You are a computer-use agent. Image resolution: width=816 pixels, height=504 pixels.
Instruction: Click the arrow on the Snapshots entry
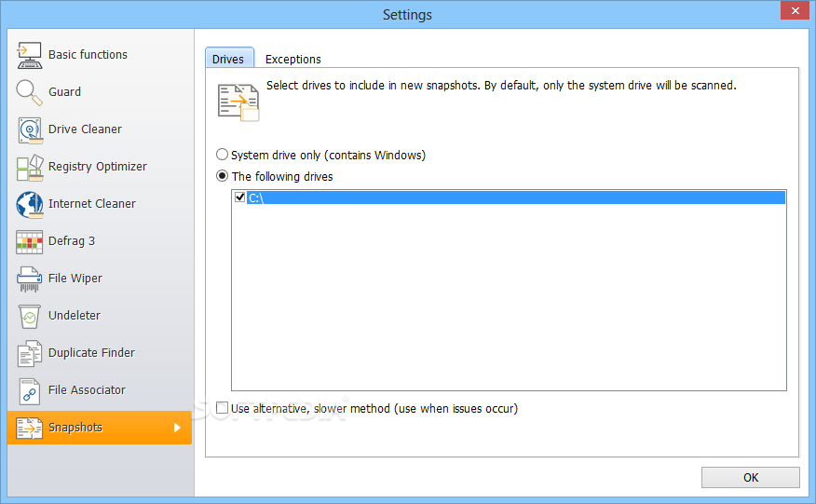click(178, 428)
